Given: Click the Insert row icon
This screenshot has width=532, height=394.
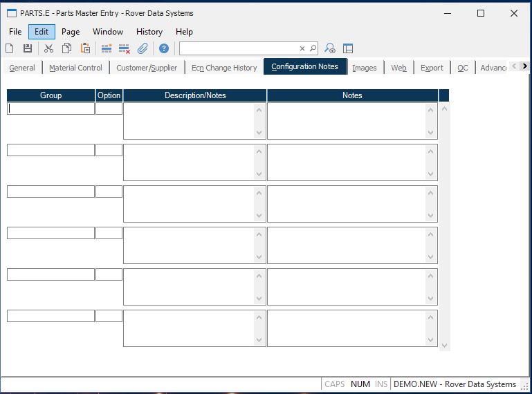Looking at the screenshot, I should (x=107, y=48).
